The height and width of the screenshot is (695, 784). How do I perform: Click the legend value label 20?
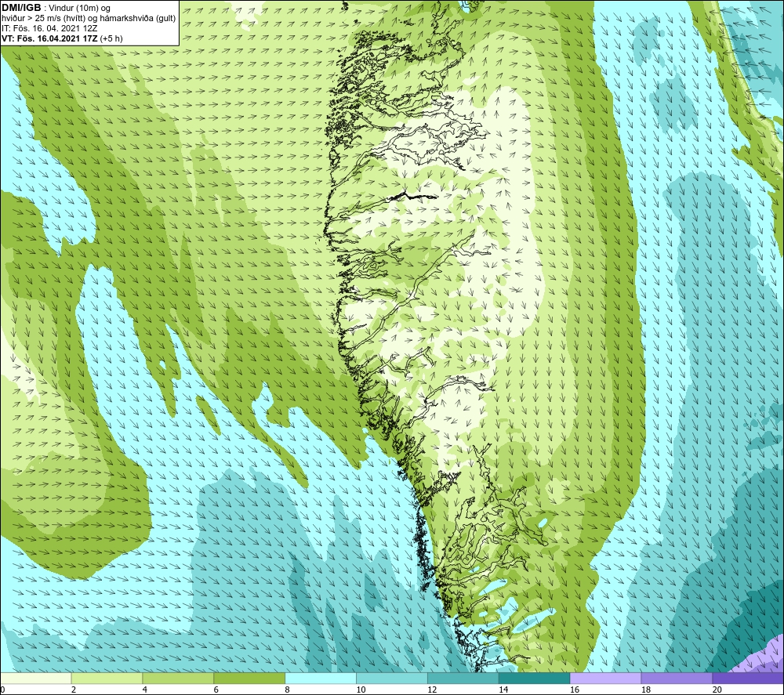[717, 690]
